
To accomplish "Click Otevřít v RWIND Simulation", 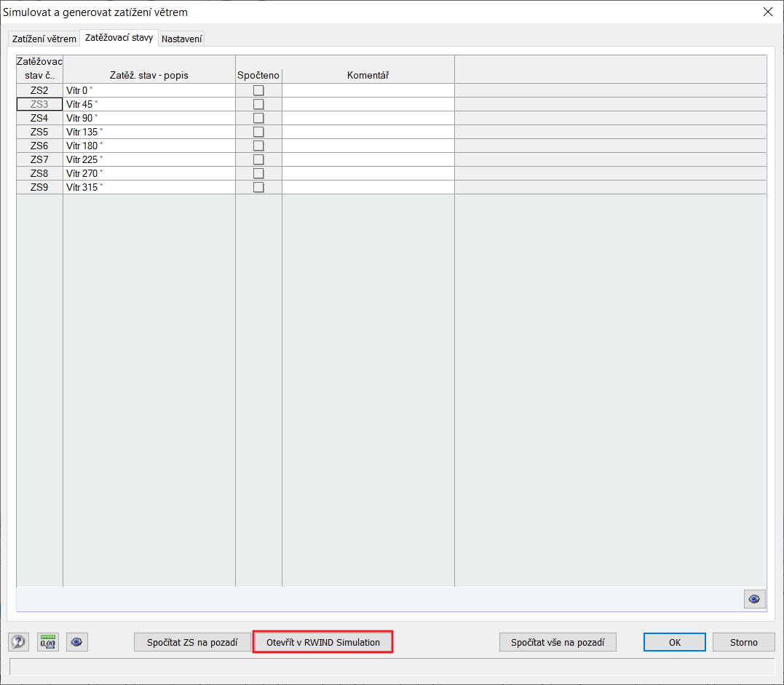I will (322, 642).
